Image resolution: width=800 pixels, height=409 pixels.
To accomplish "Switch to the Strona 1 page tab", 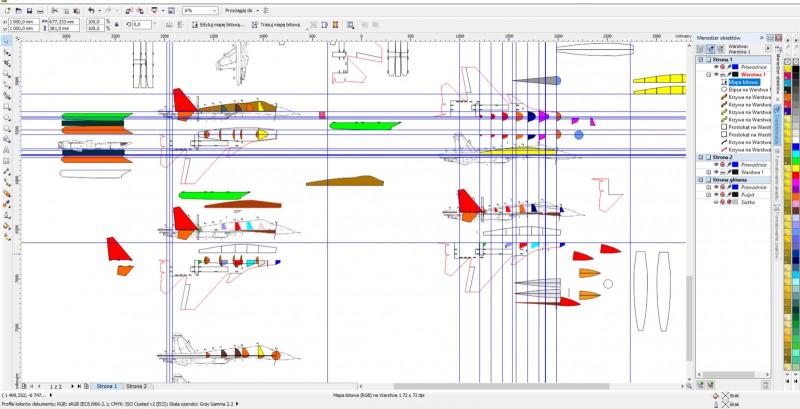I will [x=106, y=385].
